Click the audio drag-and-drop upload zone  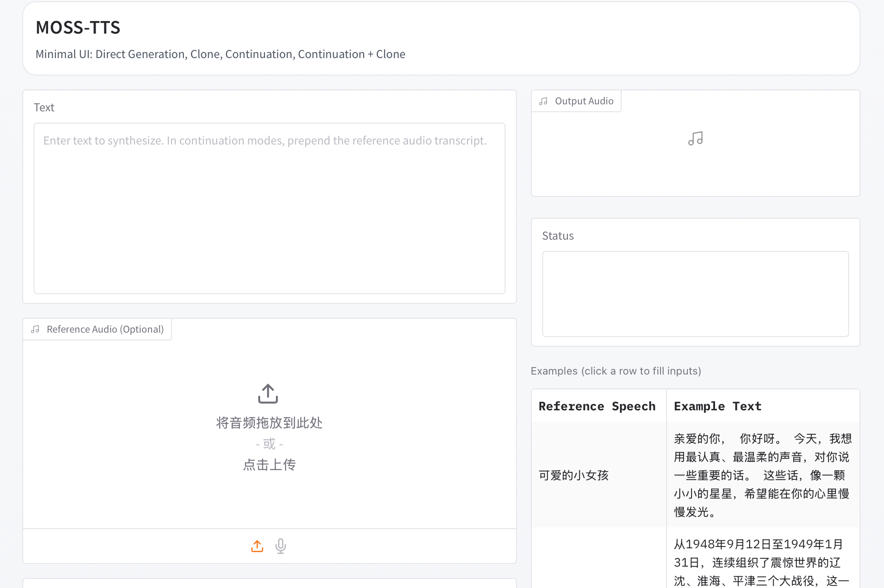(x=268, y=428)
